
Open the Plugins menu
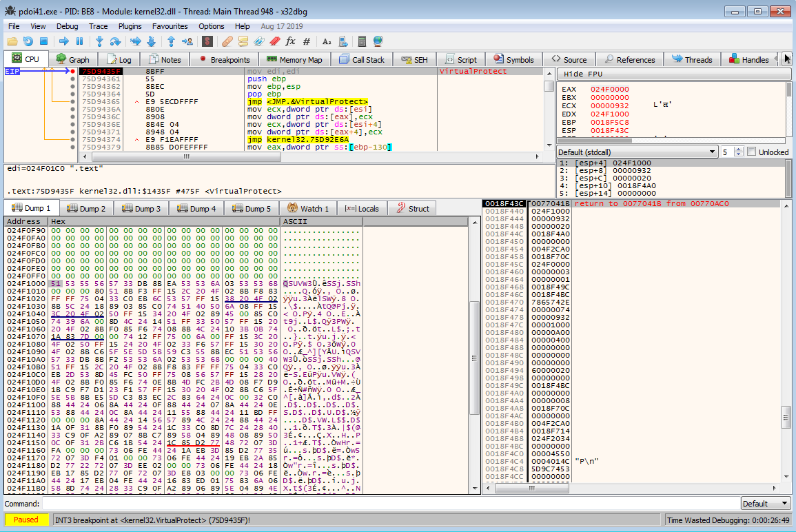coord(130,26)
